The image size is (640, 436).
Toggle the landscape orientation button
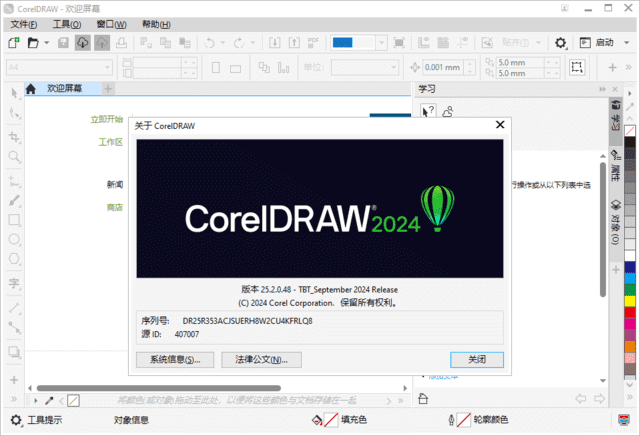click(x=235, y=69)
